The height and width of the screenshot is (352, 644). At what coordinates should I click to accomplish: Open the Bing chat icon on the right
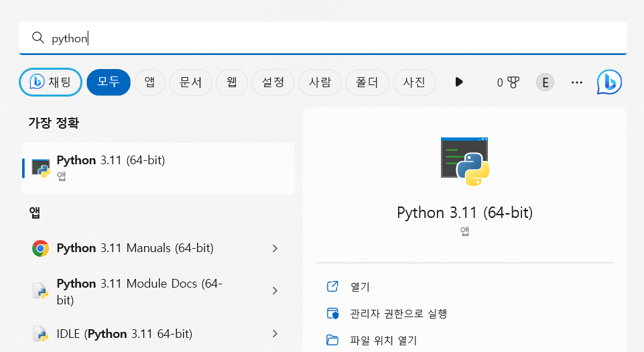coord(610,82)
